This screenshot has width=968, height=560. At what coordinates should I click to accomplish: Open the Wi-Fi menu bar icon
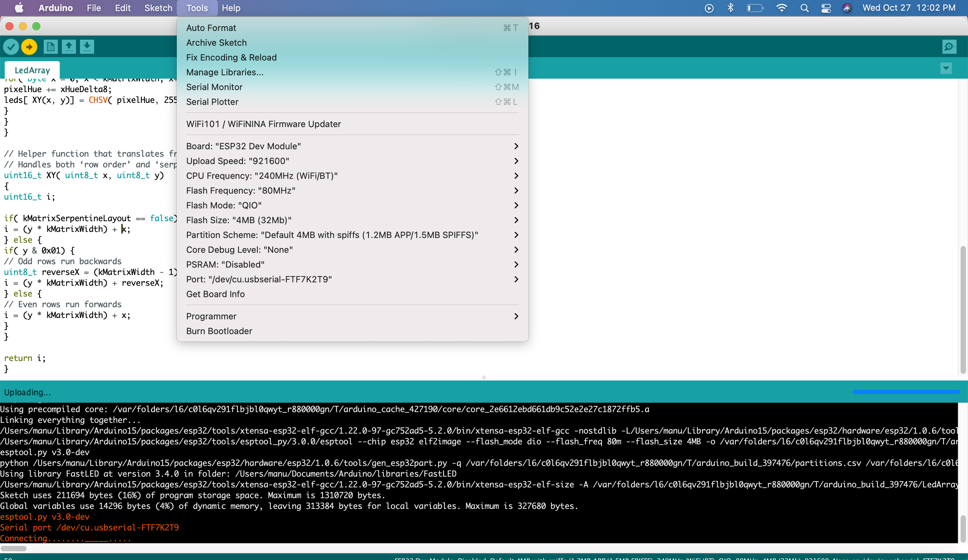tap(782, 8)
